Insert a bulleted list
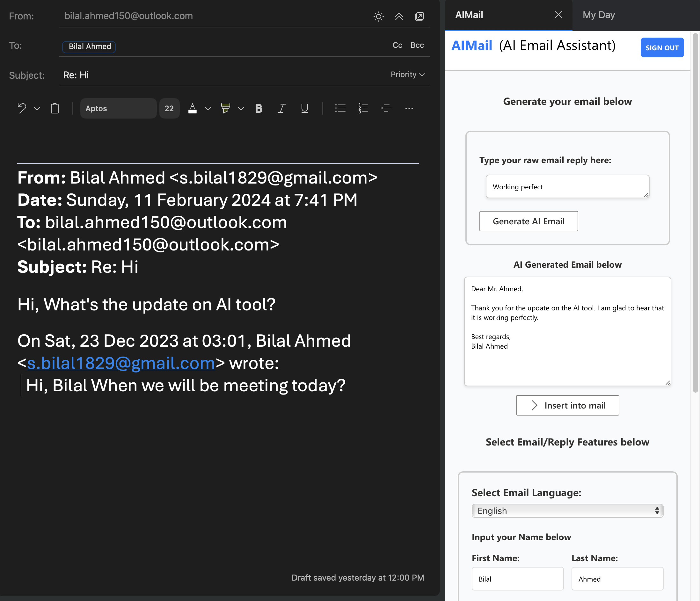Screen dimensions: 700x601 (340, 108)
